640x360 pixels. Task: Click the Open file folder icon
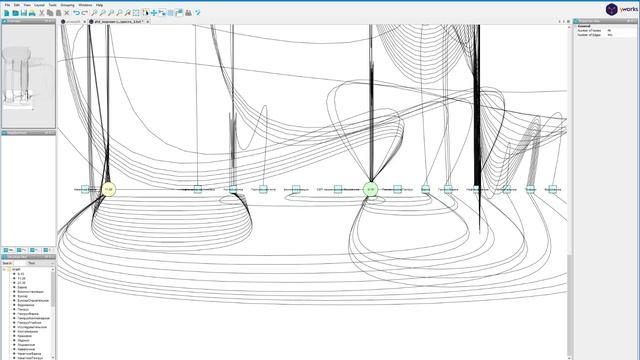(x=15, y=13)
